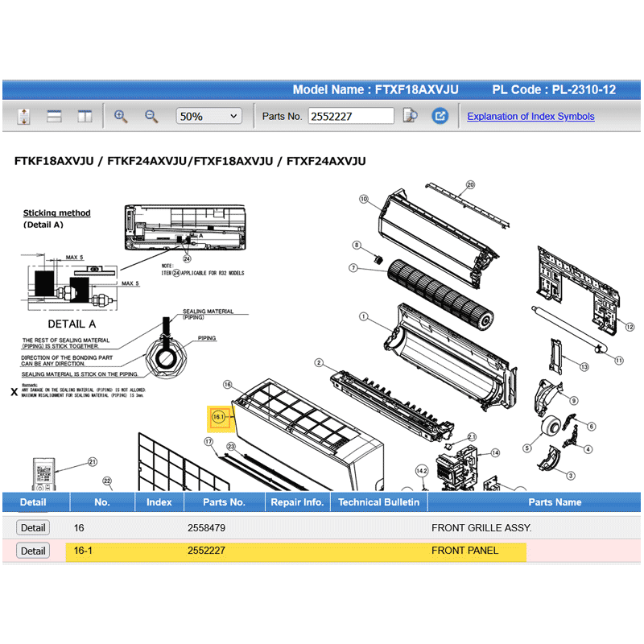This screenshot has width=644, height=644.
Task: Select the highlighted 16.1 callout in diagram
Action: point(218,417)
